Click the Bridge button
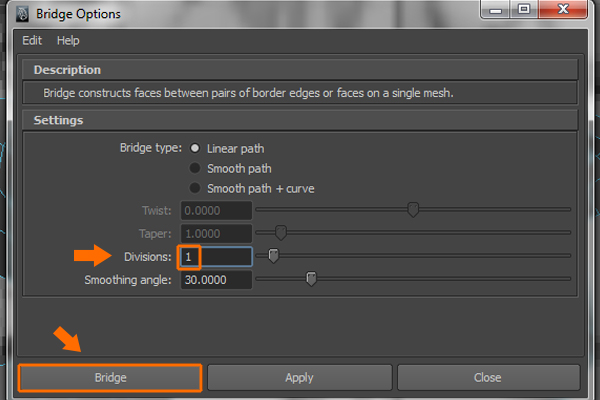 [110, 378]
